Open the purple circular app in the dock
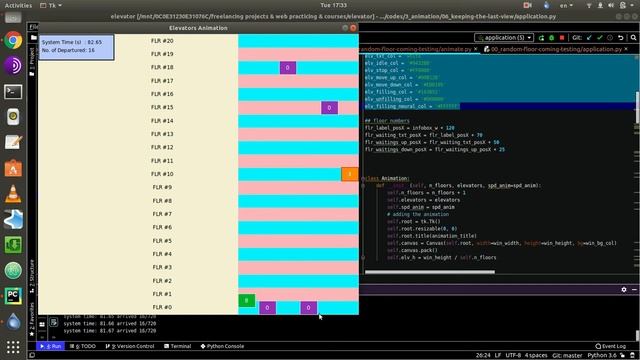Image resolution: width=640 pixels, height=360 pixels. [13, 66]
